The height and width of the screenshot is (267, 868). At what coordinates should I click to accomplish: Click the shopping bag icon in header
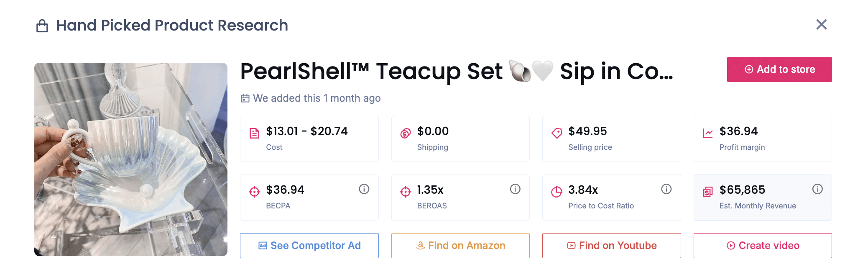click(x=42, y=26)
